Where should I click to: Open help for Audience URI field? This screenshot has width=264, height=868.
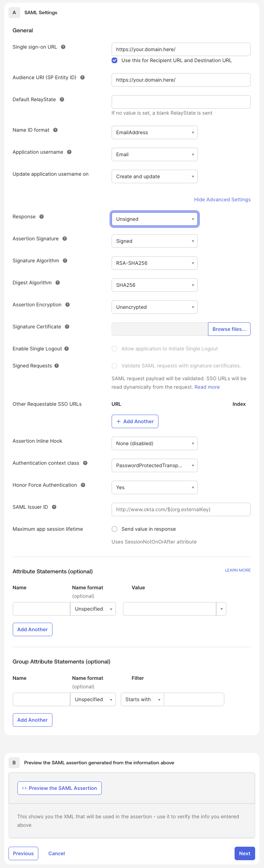[82, 77]
